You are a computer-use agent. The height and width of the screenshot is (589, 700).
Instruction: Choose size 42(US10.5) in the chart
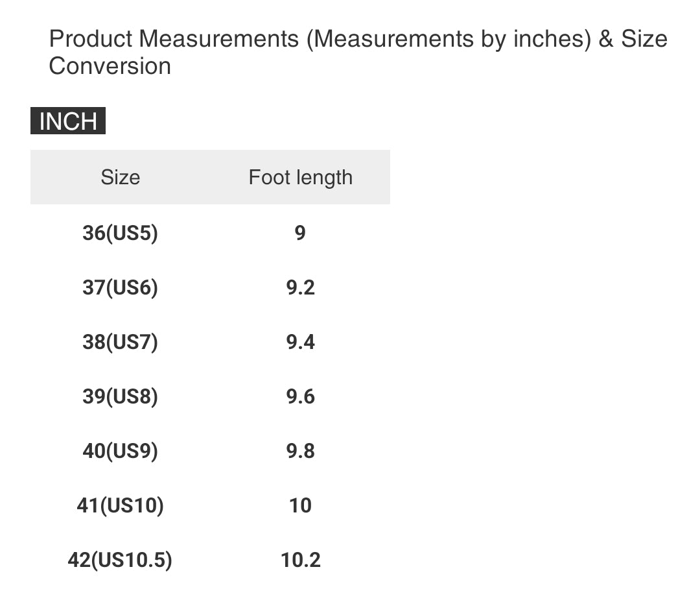tap(120, 560)
